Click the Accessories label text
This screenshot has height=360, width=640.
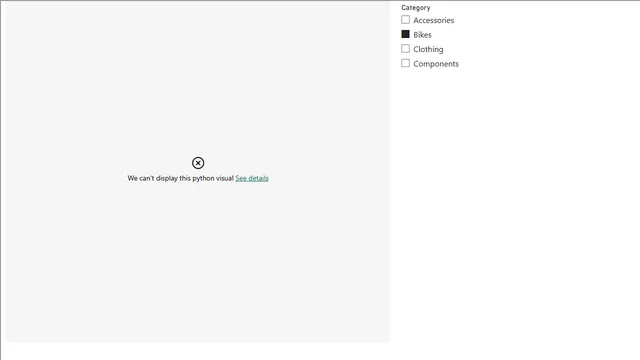point(433,20)
